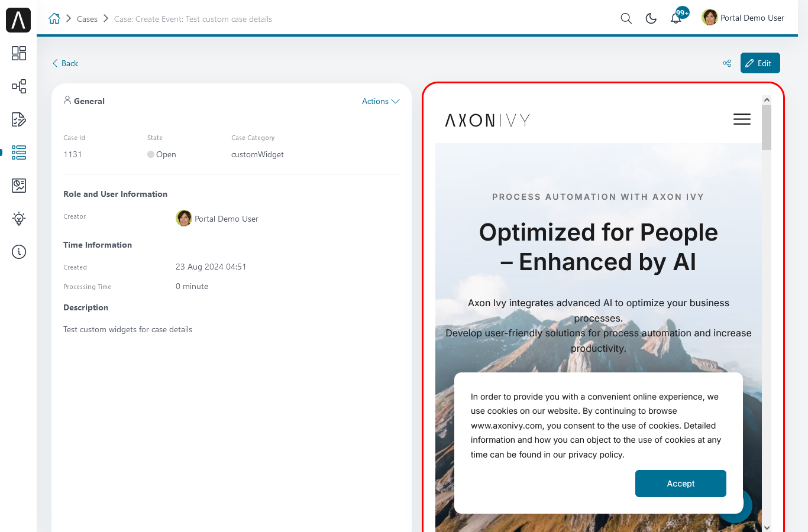The image size is (808, 532).
Task: Click creator avatar of Portal Demo User
Action: click(184, 218)
